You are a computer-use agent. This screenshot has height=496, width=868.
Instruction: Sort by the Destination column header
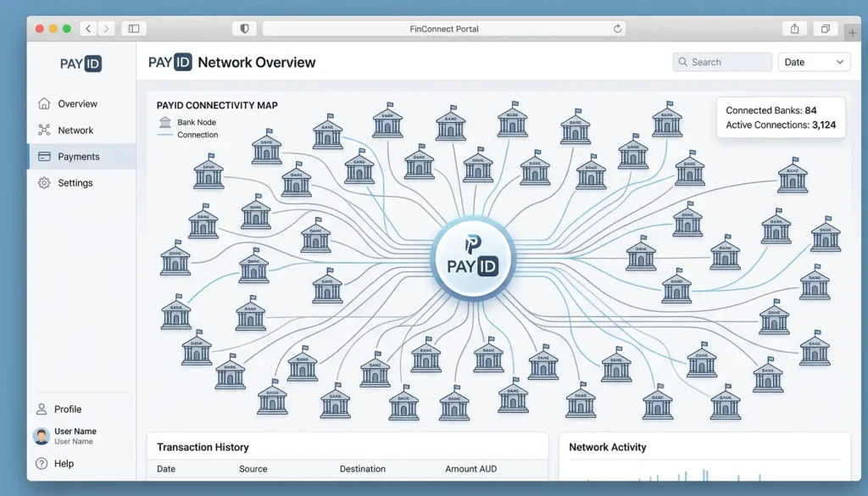pos(363,469)
